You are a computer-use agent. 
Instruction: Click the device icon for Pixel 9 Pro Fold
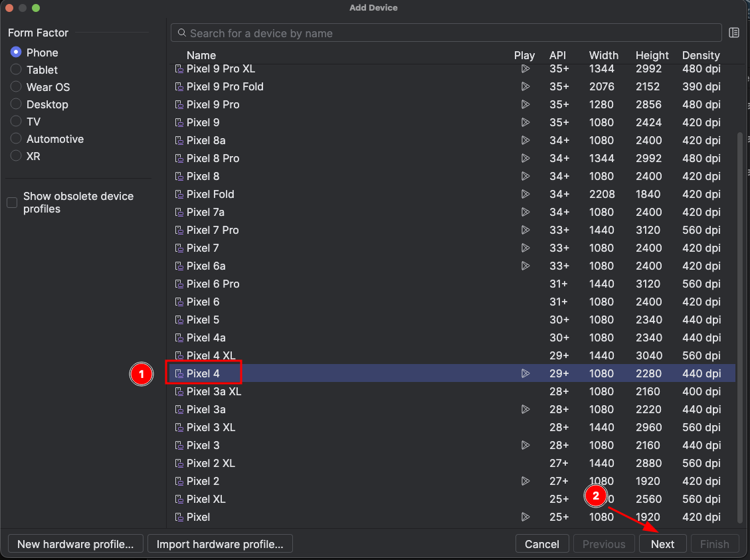[x=179, y=86]
